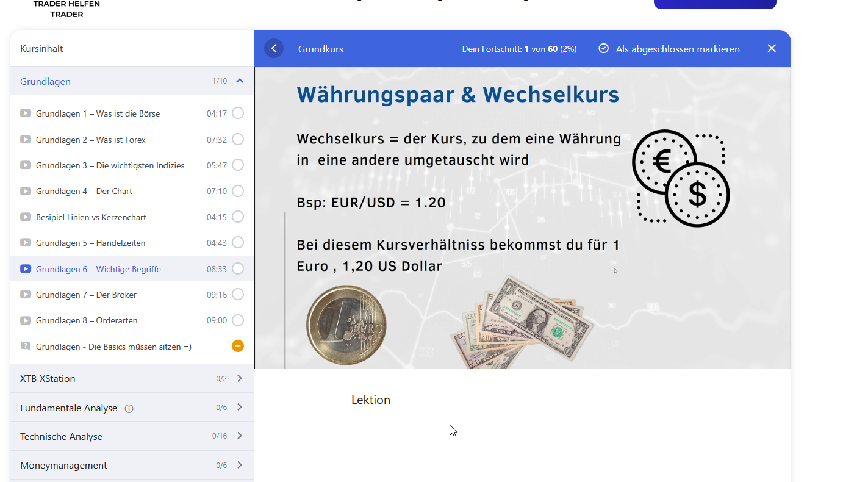Click check icon of Als abgeschlossen markieren

(603, 49)
